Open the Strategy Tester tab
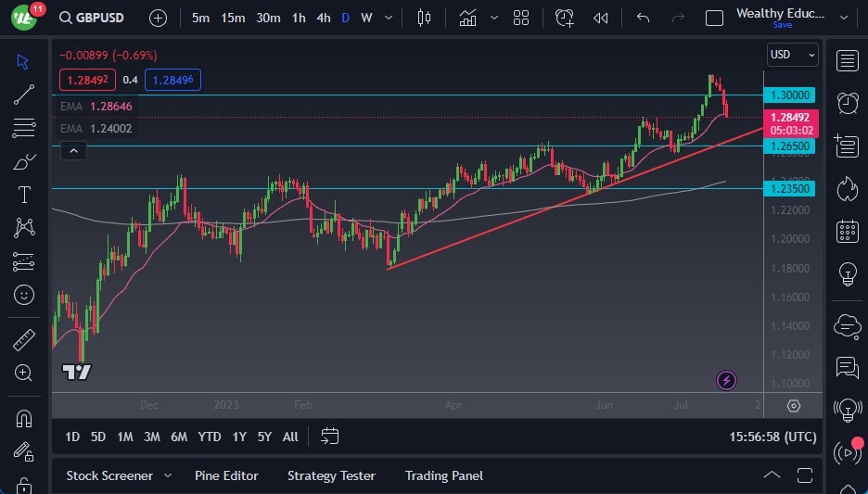This screenshot has width=868, height=494. (331, 475)
